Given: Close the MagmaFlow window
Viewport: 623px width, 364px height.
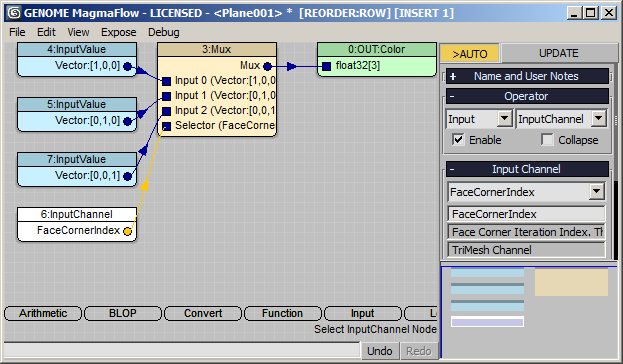Looking at the screenshot, I should 609,13.
